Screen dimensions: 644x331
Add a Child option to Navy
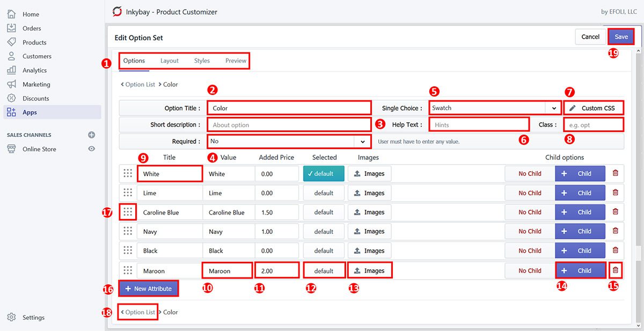pos(580,231)
